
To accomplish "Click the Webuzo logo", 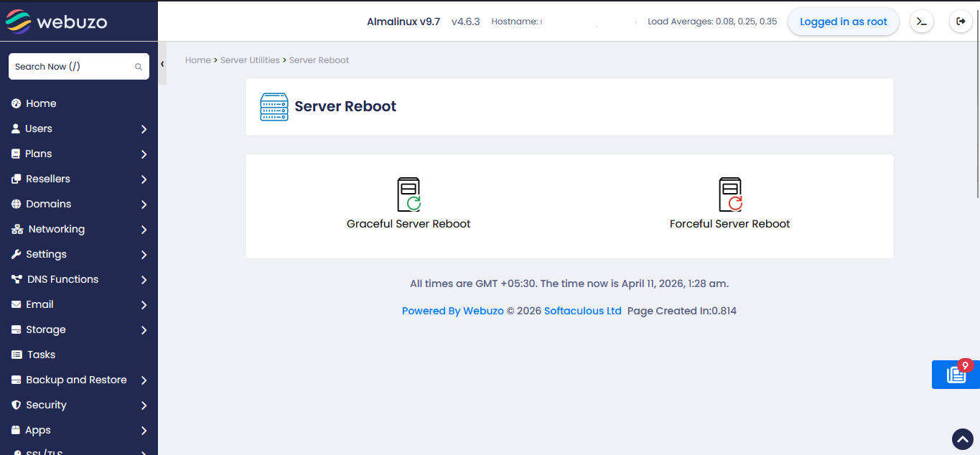I will pyautogui.click(x=56, y=22).
